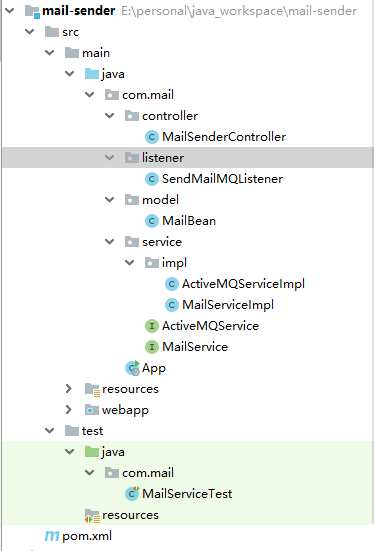Collapse the java folder under test
Viewport: 374px width, 551px height.
pyautogui.click(x=70, y=452)
